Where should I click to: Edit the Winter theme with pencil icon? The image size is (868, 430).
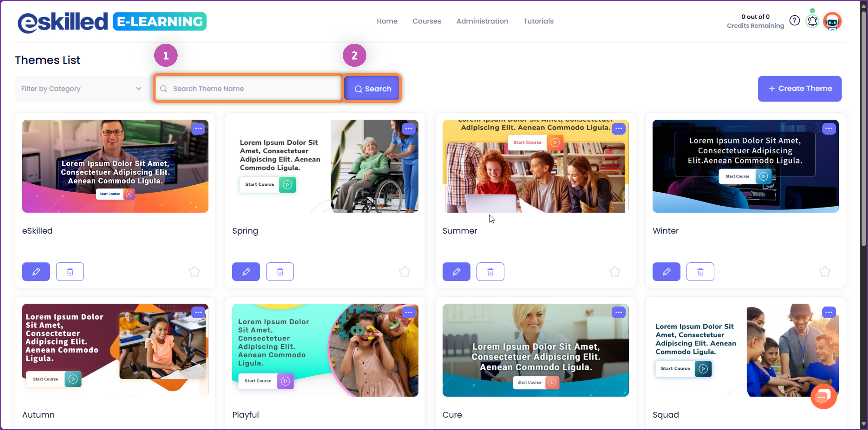(666, 272)
